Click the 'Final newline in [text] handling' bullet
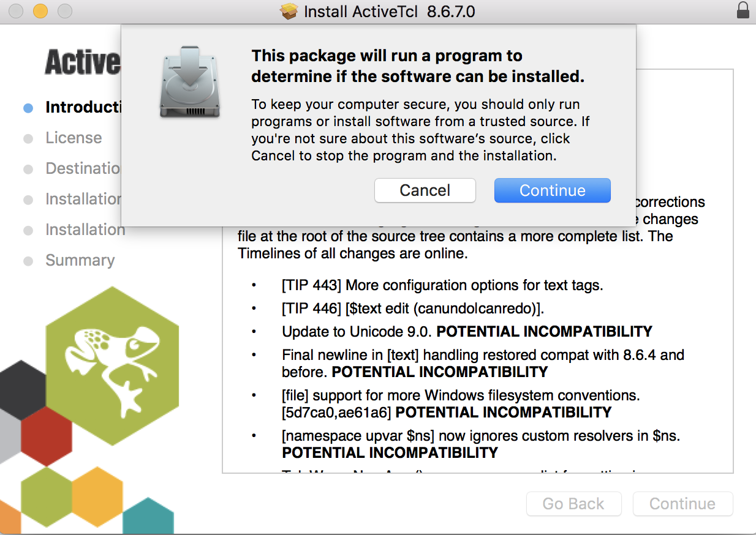The height and width of the screenshot is (535, 756). click(483, 363)
